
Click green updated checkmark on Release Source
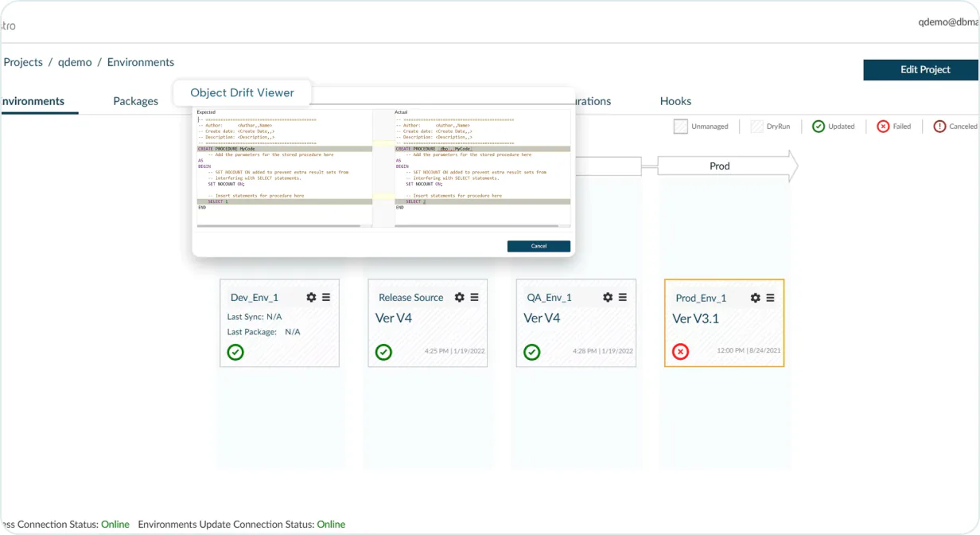click(383, 352)
